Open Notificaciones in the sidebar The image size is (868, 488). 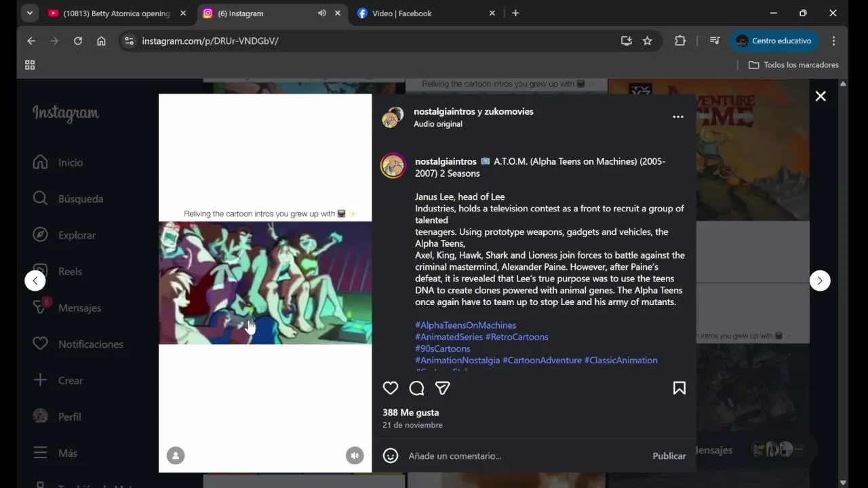[x=78, y=344]
